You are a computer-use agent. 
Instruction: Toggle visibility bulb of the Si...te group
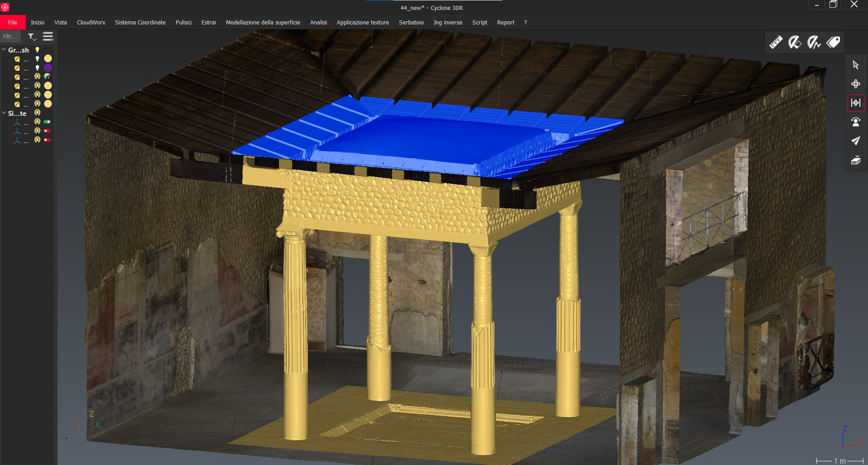[37, 113]
